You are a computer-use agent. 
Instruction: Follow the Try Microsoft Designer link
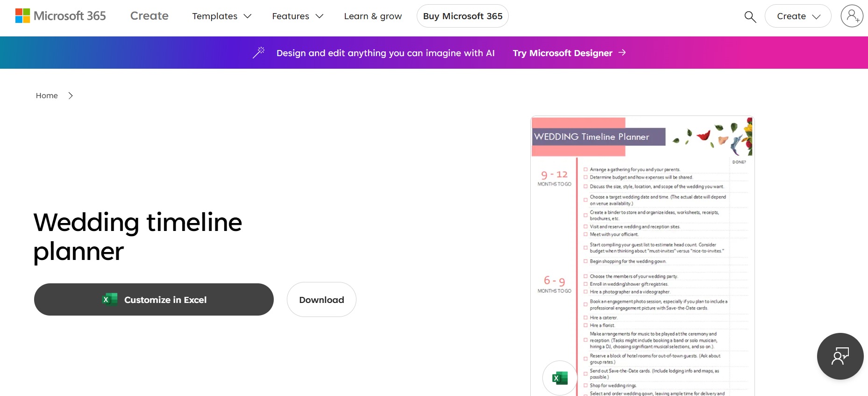pos(562,53)
